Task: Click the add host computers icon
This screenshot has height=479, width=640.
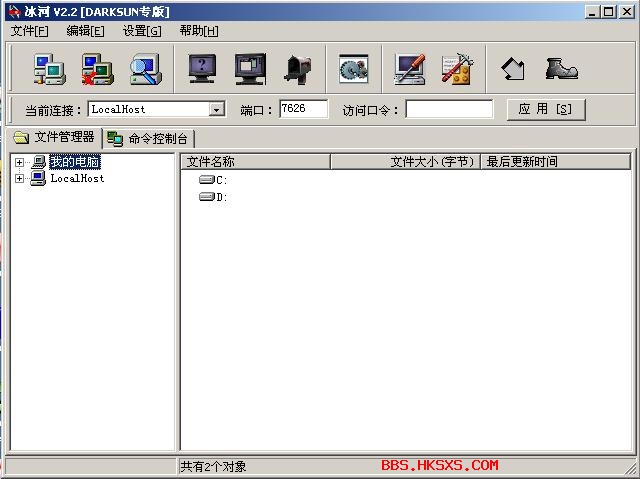Action: tap(49, 69)
